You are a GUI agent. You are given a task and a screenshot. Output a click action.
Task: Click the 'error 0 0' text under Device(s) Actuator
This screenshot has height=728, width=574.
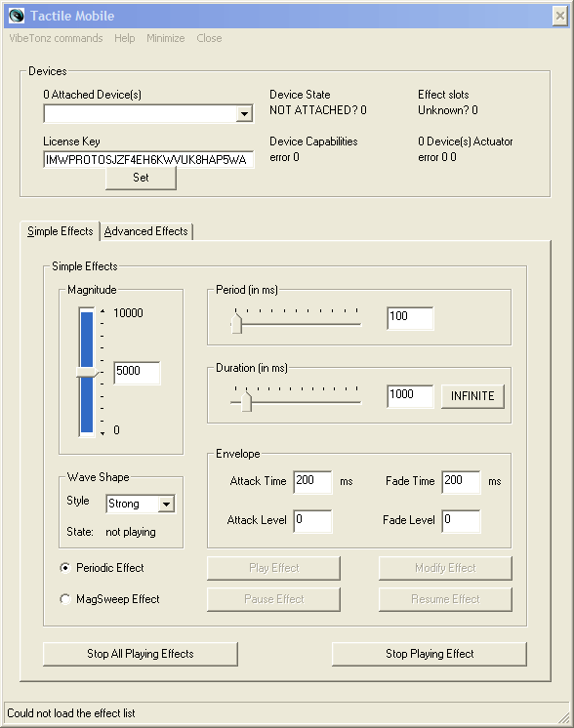pyautogui.click(x=437, y=157)
